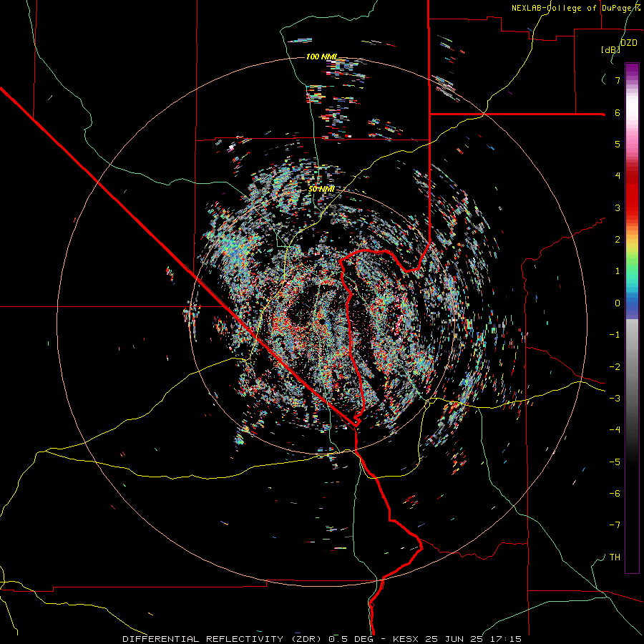Viewport: 644px width, 644px height.
Task: Click the TH threshold label on the scale
Action: click(615, 557)
